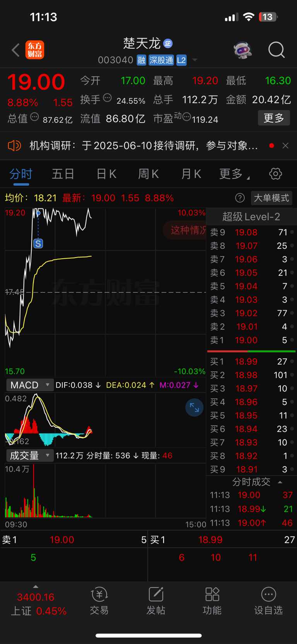Tap the trade row with volume 37
Viewport: 297px width, 644px height.
[x=251, y=495]
